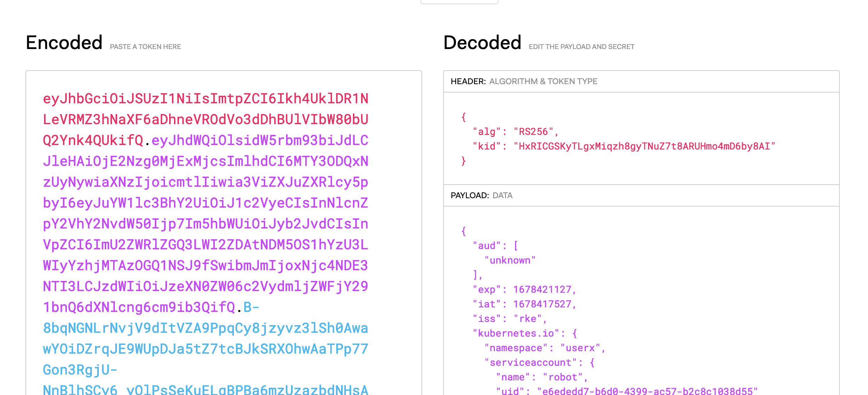Click EDIT THE PAYLOAD AND SECRET hint
Viewport: 868px width, 395px height.
(582, 47)
